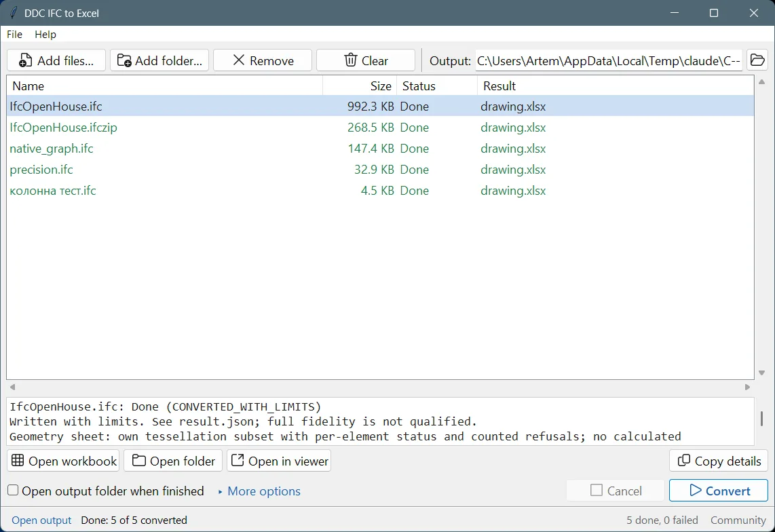Click the Add files button

tap(56, 60)
